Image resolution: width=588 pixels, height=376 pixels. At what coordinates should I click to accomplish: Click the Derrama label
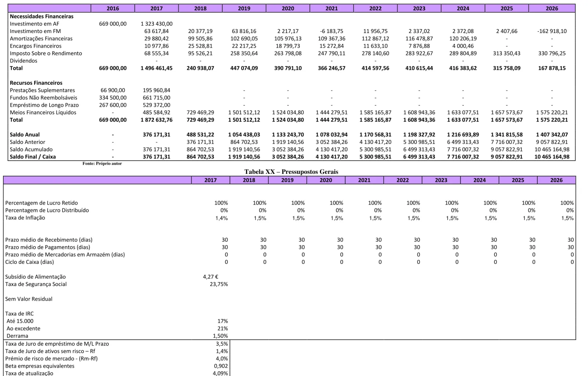tap(17, 336)
